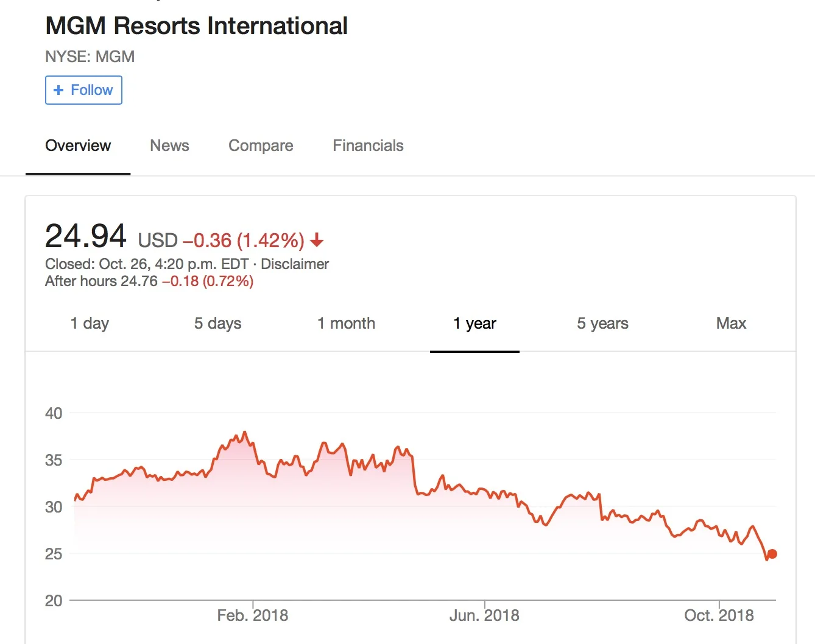Click the 35 y-axis label

click(x=54, y=460)
